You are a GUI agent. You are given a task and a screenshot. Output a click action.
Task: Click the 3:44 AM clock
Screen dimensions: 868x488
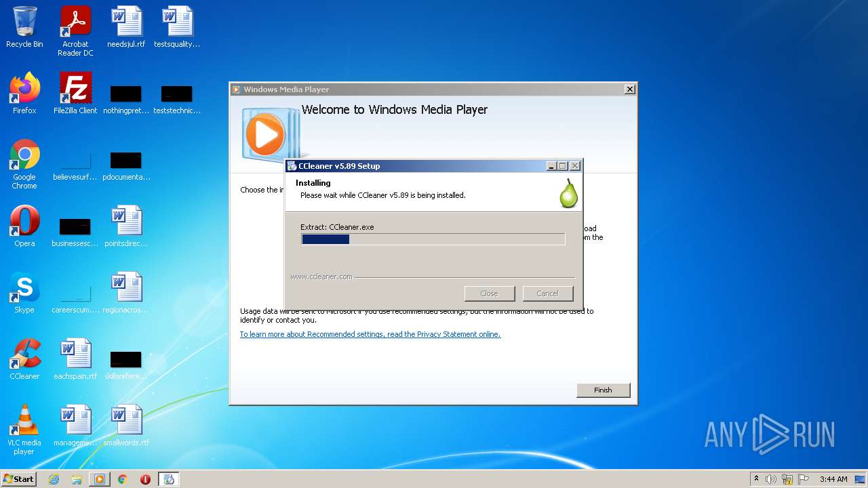(x=833, y=479)
